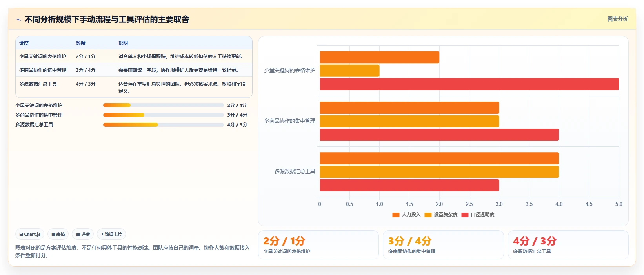This screenshot has width=644, height=275.
Task: Click the 4分 / 3分 value beside the progress bar
Action: pos(237,125)
